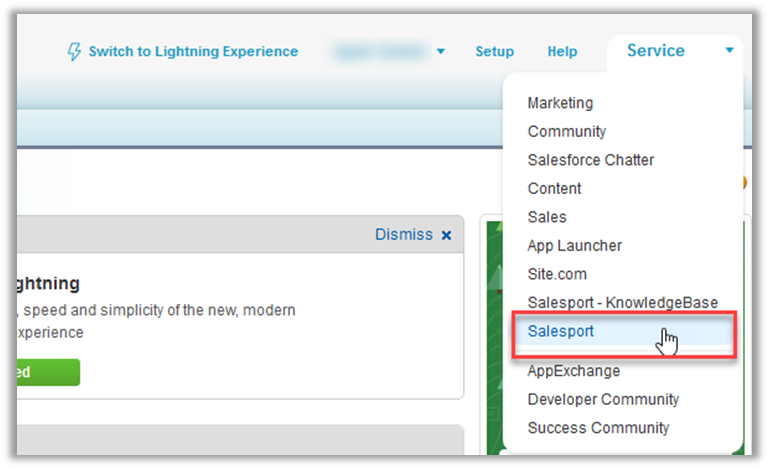
Task: Dismiss the Lightning banner with X icon
Action: pos(446,235)
